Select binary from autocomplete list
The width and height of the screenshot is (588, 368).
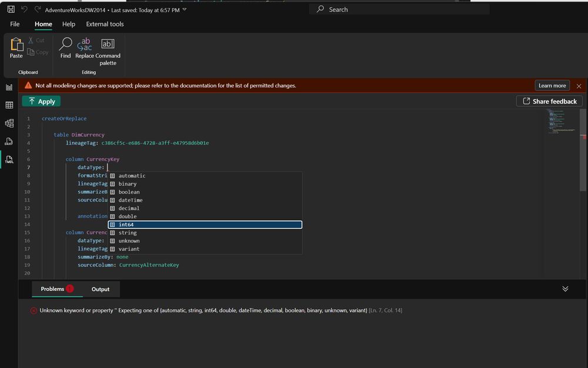[x=205, y=184]
